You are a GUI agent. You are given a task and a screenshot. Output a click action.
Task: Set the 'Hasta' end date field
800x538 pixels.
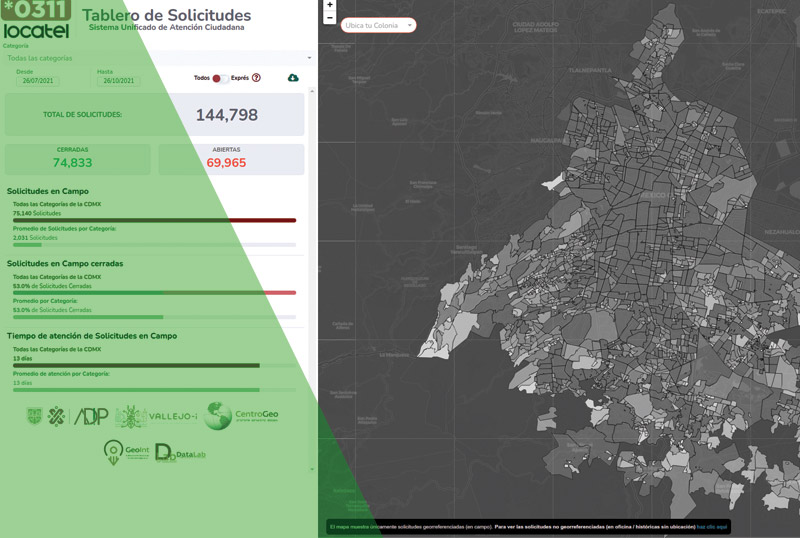[x=118, y=81]
